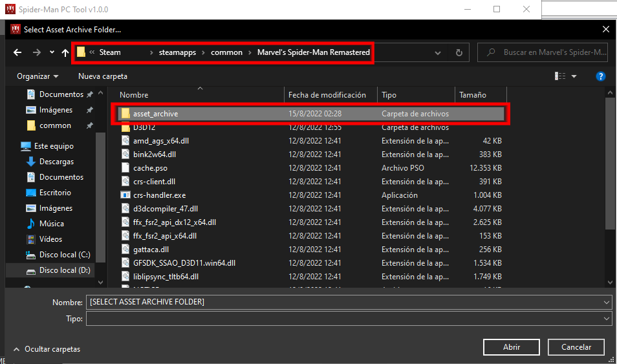Click the Descargas download arrow icon
617x364 pixels.
click(x=30, y=162)
